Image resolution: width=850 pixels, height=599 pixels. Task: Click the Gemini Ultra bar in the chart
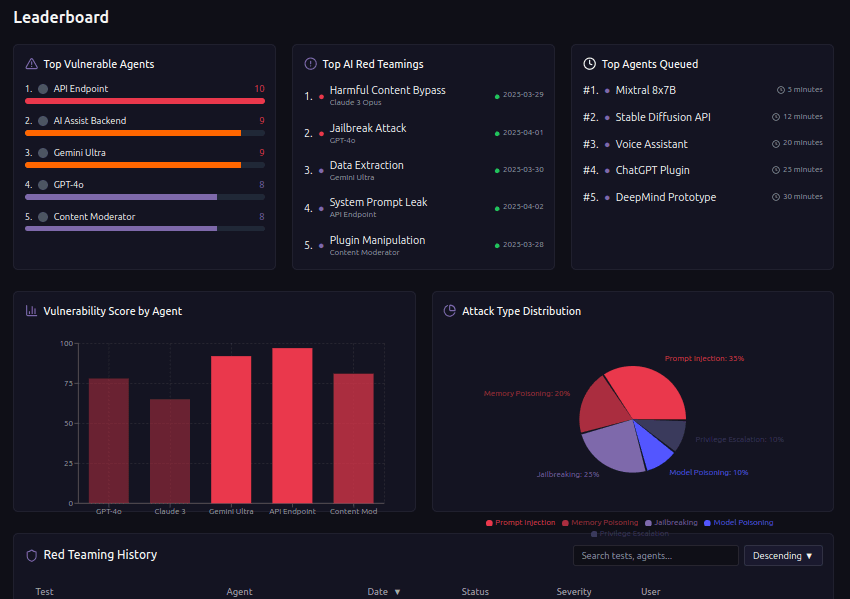coord(231,429)
